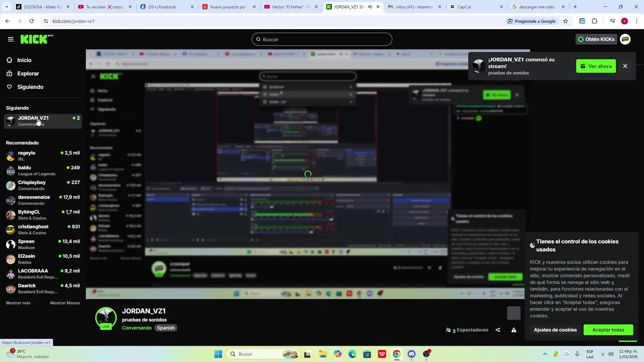Dismiss the JORDAN_VZ1 stream notification

pyautogui.click(x=625, y=66)
